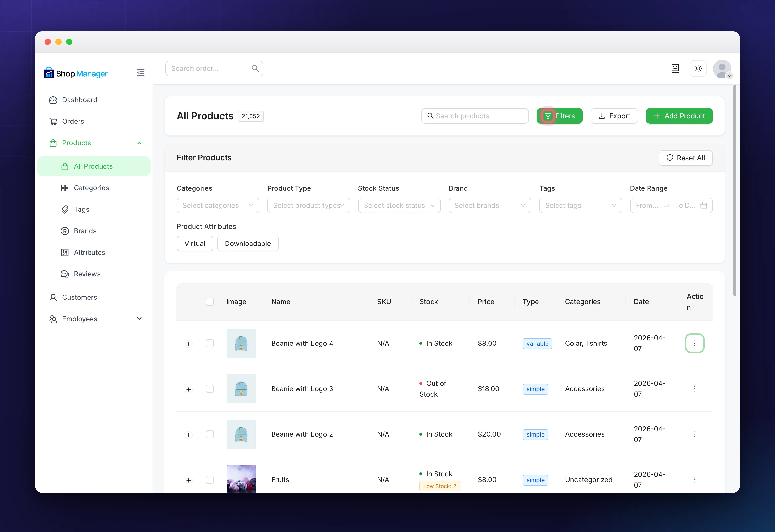
Task: Open the Select stock status dropdown
Action: [399, 205]
